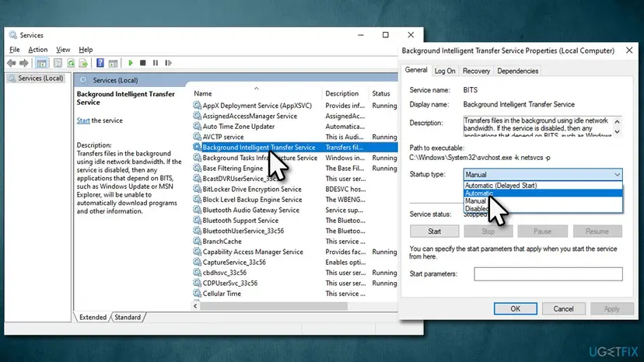Click the description scroll down arrow
Viewport: 644px width, 362px height.
pyautogui.click(x=617, y=132)
